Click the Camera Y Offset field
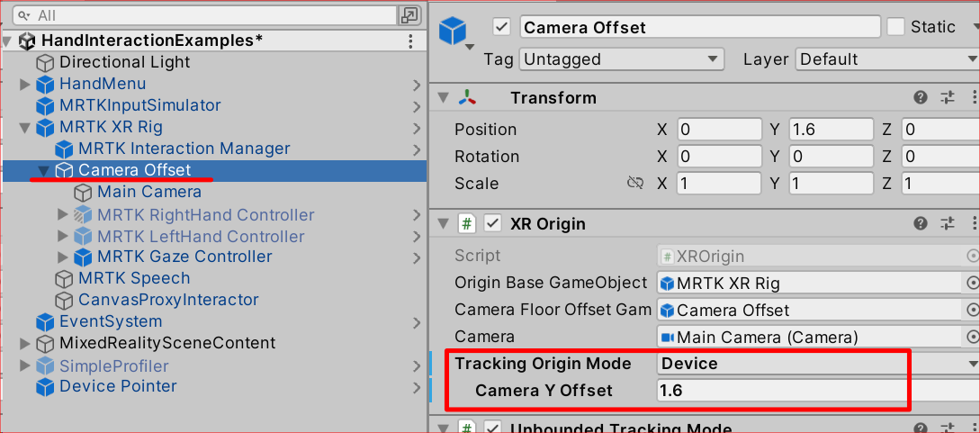This screenshot has width=980, height=433. click(x=818, y=391)
